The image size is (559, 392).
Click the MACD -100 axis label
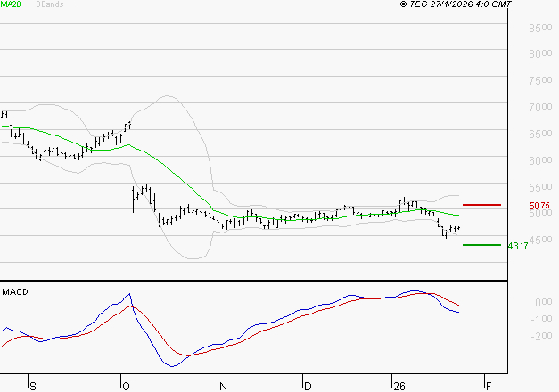point(541,319)
